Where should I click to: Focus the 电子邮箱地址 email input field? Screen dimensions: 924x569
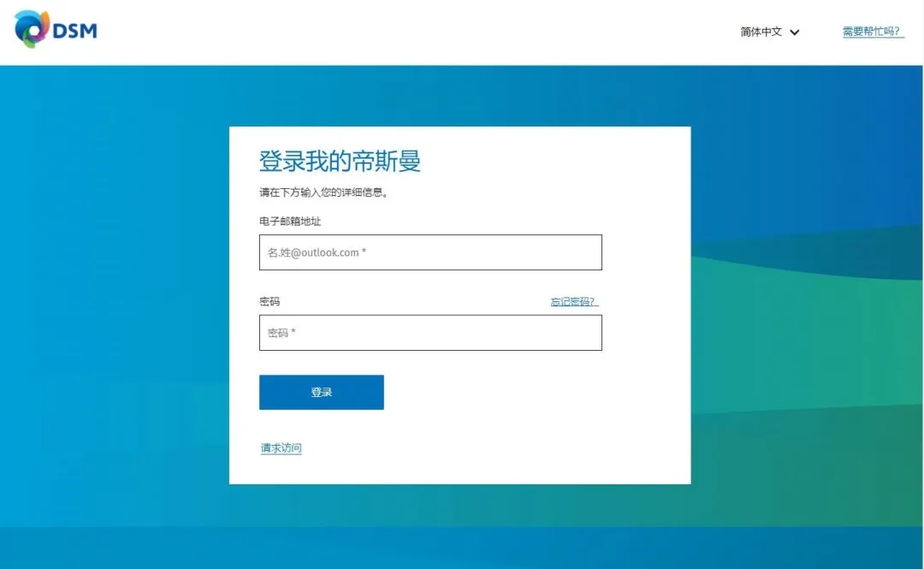pyautogui.click(x=430, y=252)
